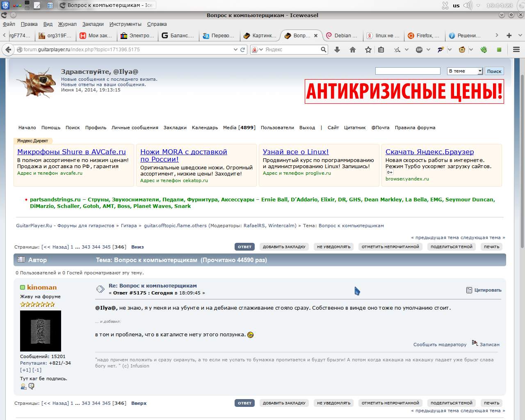The image size is (525, 420).
Task: Switch to the Firefox tab
Action: (424, 36)
